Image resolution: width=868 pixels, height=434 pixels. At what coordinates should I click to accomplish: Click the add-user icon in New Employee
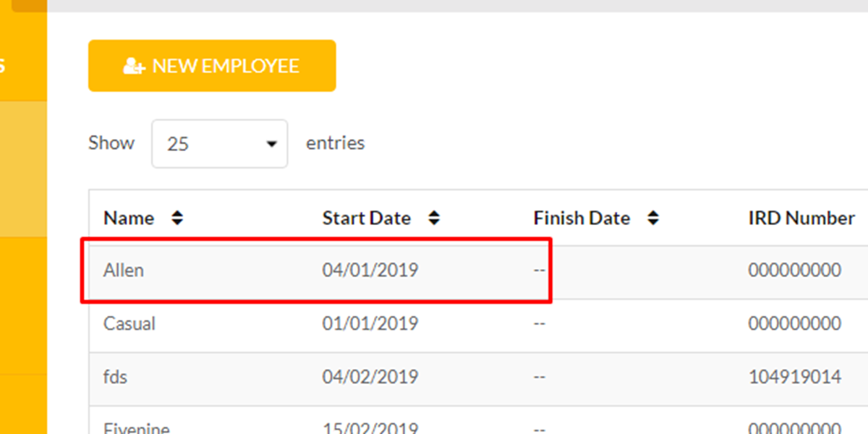[x=135, y=66]
